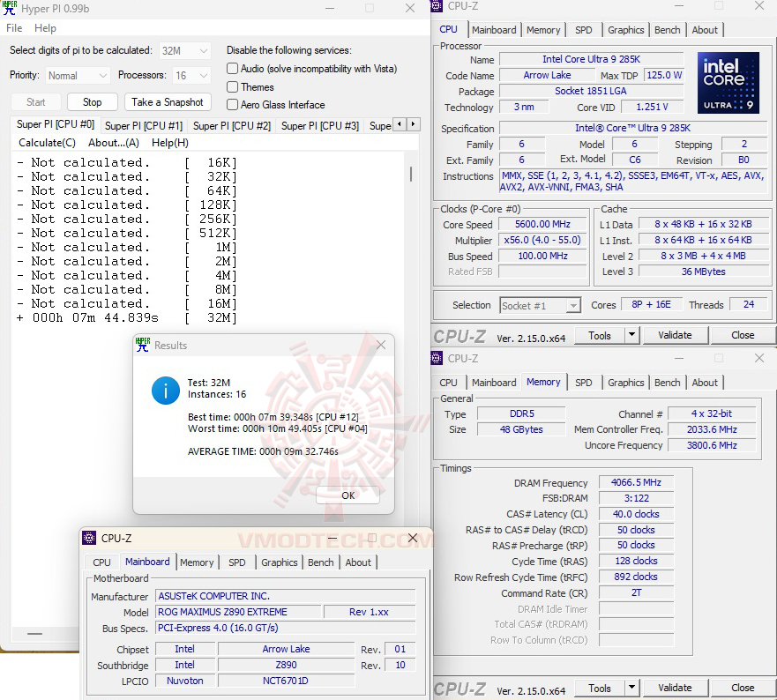Click the Threads value 24

749,305
